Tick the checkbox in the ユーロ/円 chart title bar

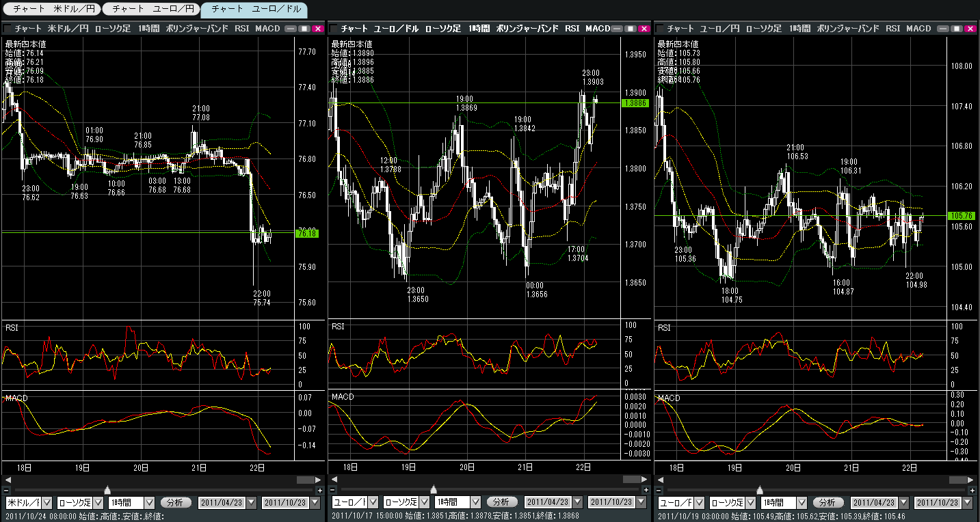coord(660,29)
